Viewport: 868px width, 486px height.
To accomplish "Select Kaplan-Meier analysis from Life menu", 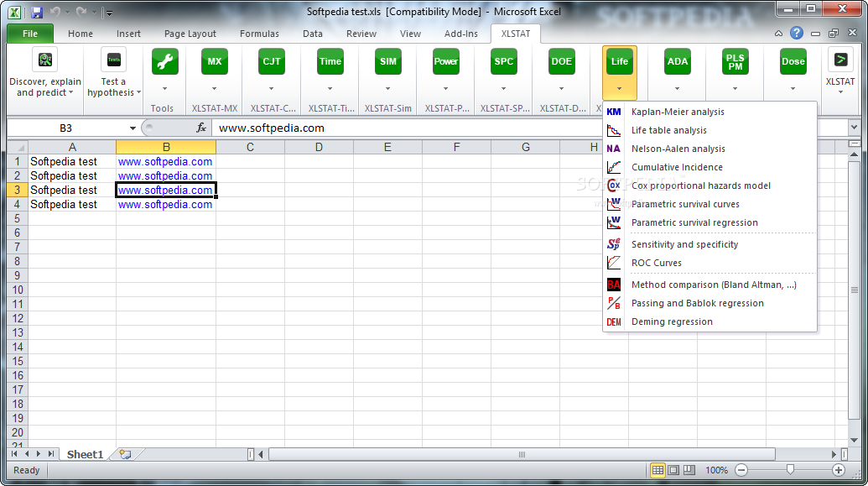I will [709, 112].
